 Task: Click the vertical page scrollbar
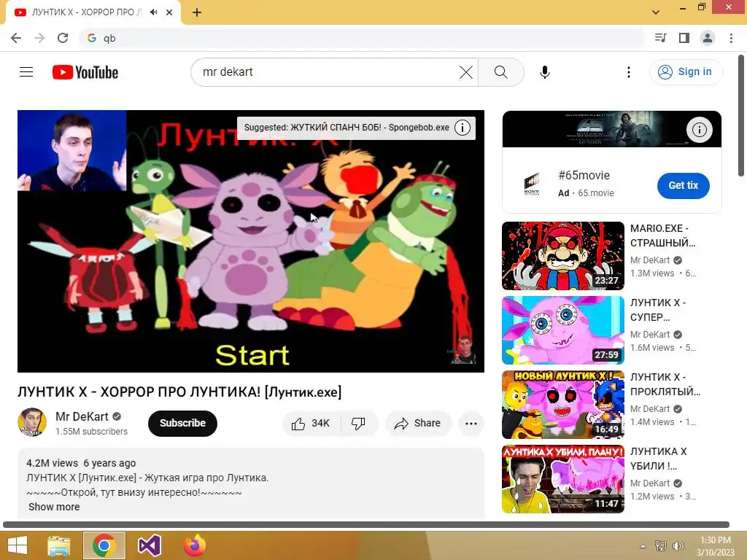[x=742, y=117]
